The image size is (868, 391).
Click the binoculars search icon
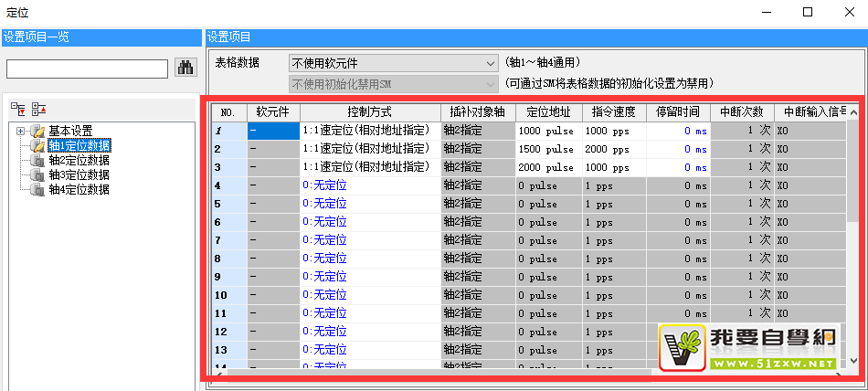pyautogui.click(x=185, y=68)
